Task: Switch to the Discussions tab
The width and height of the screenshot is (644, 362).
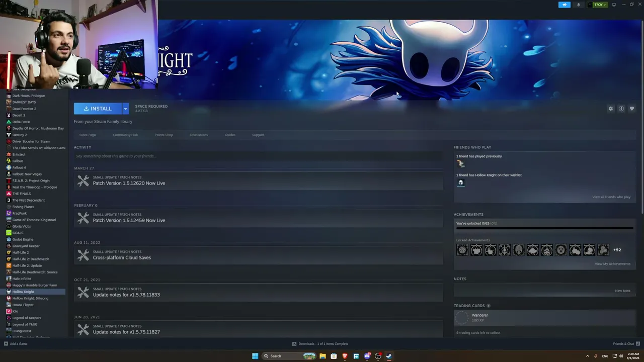Action: (199, 135)
